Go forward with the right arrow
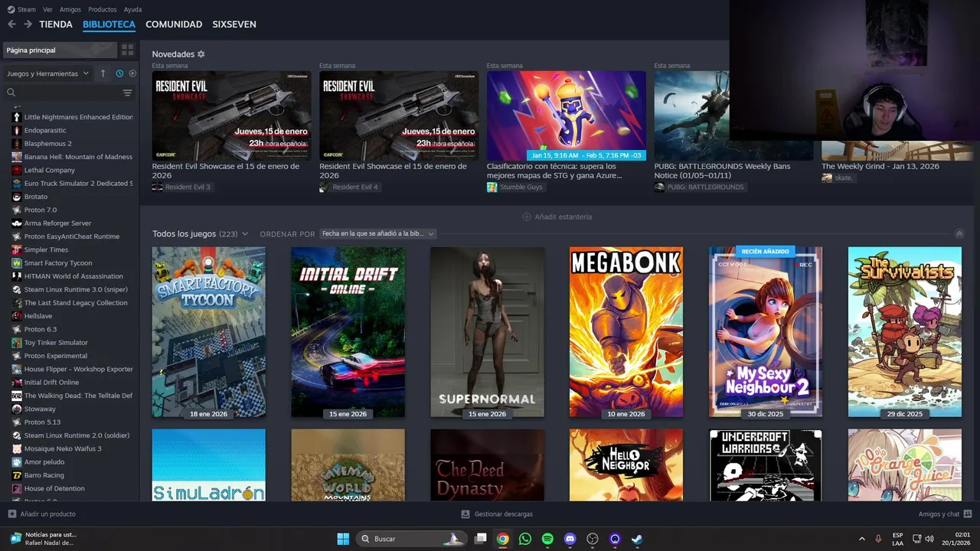The image size is (980, 551). coord(28,24)
